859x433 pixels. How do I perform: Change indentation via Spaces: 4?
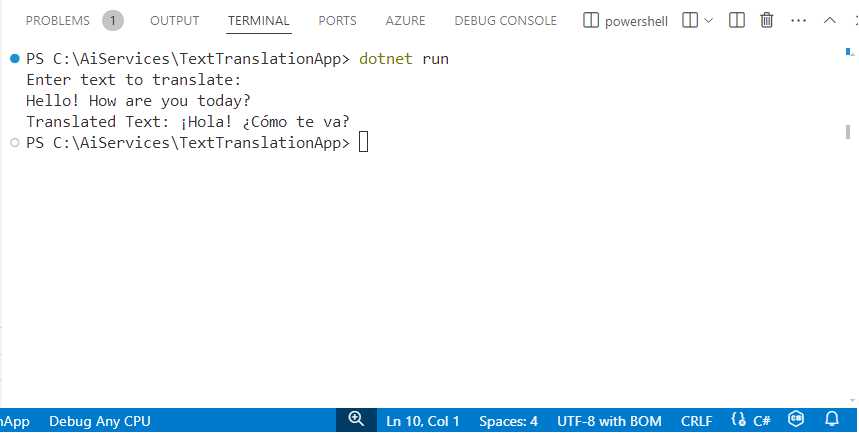[508, 421]
